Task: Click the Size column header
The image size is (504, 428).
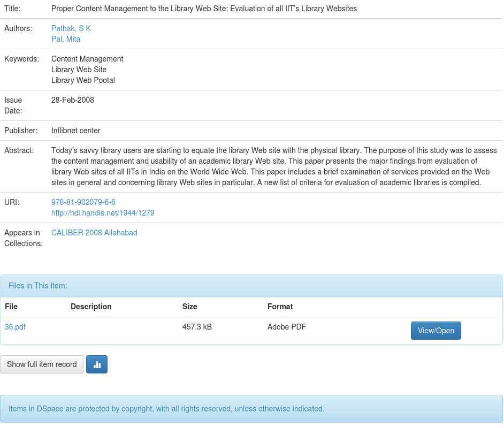Action: click(189, 307)
